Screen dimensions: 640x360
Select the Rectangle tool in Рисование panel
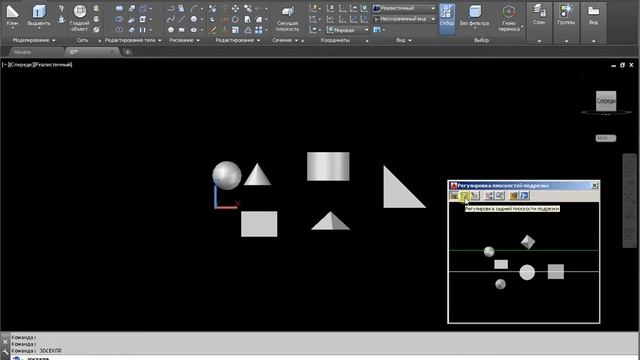coord(182,30)
